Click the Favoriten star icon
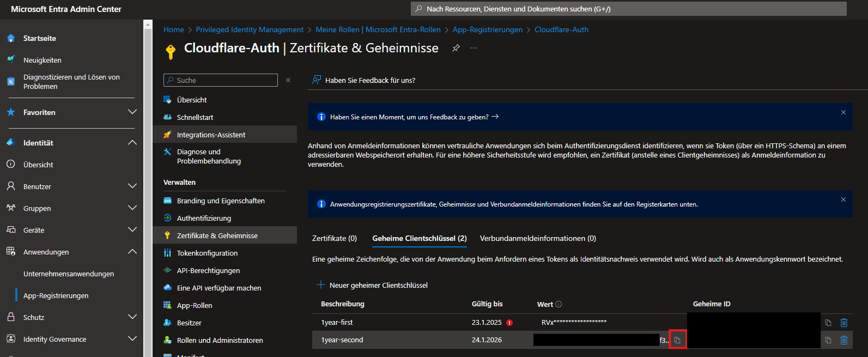 point(11,112)
